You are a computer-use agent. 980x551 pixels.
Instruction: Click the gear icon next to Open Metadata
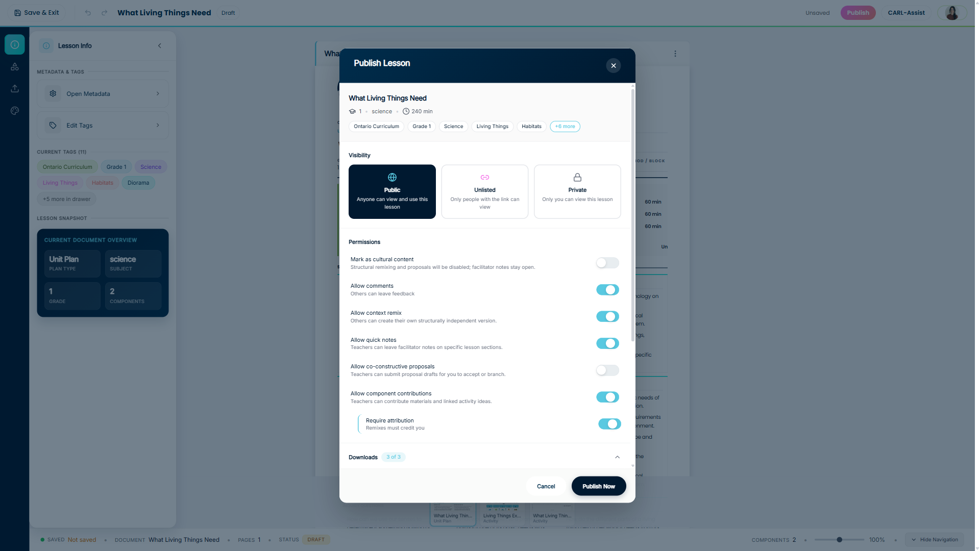click(x=53, y=93)
